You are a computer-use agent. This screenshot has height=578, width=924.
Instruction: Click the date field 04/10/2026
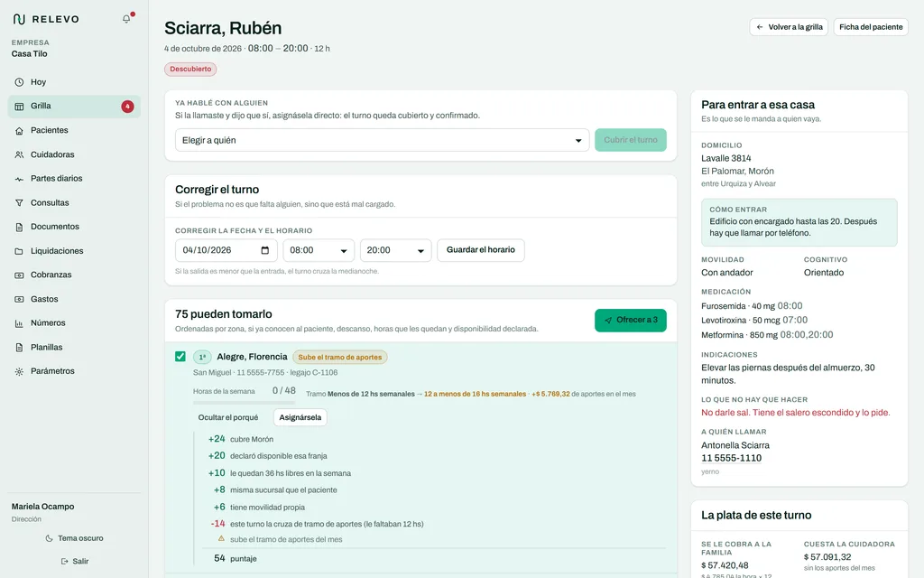point(226,250)
